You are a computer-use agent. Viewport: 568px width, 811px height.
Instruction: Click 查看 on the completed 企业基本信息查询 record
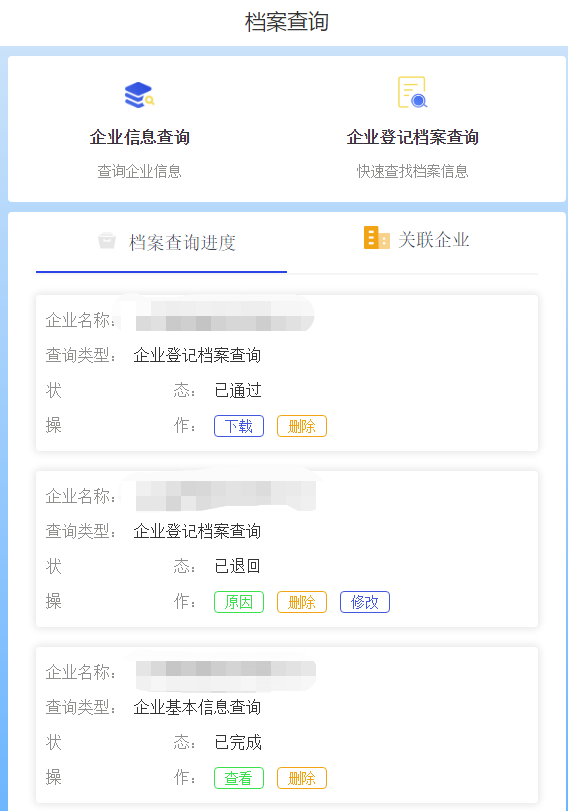coord(239,778)
